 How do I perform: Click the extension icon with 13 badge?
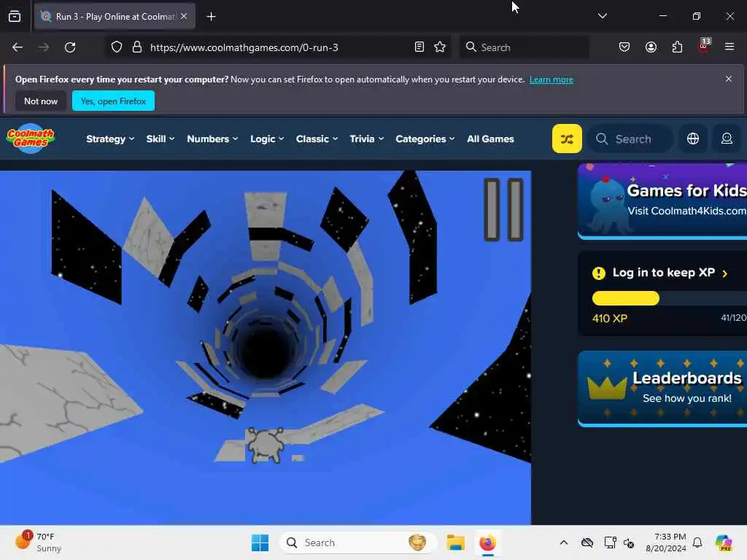click(704, 46)
